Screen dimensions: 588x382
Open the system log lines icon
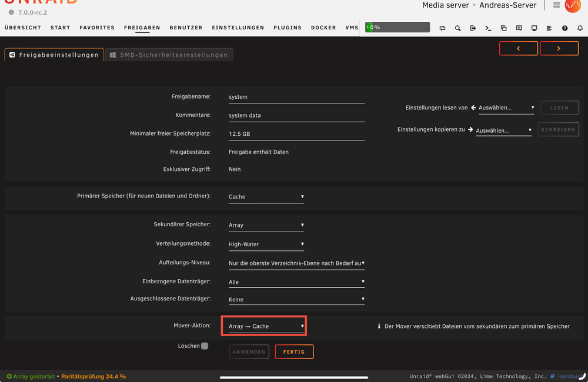[549, 28]
